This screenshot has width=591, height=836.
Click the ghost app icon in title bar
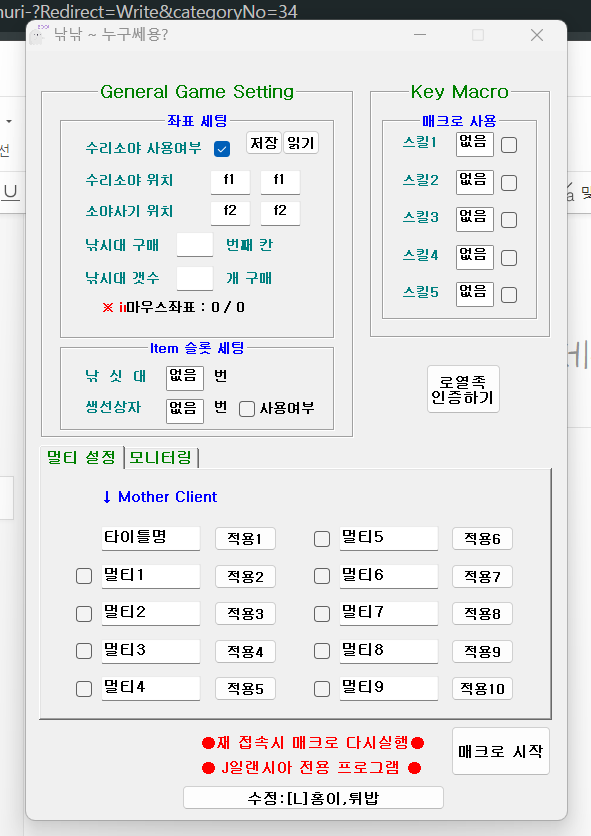37,35
